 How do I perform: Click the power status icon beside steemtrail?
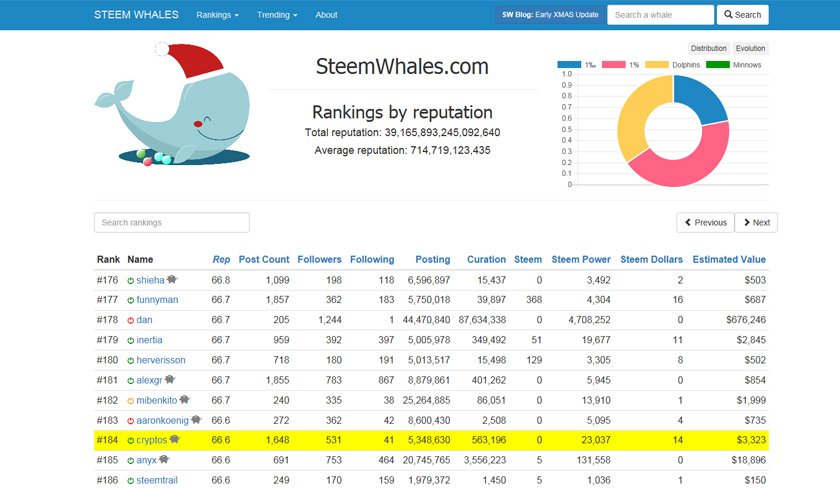(130, 481)
